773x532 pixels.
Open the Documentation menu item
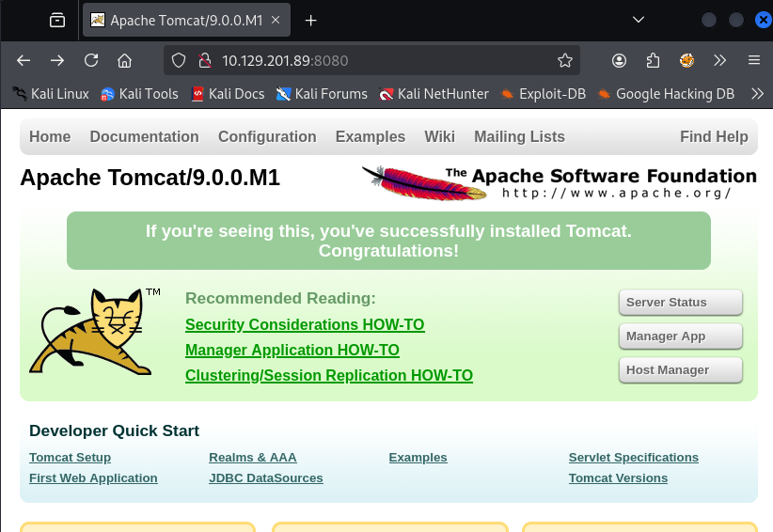[x=144, y=136]
